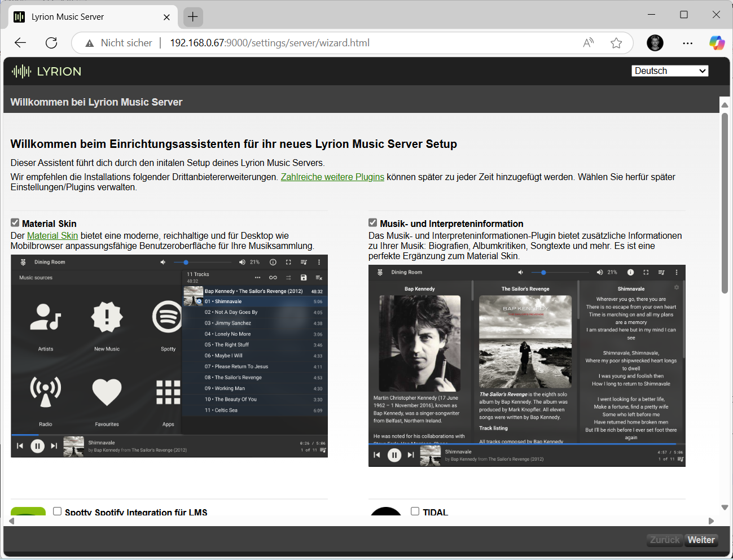Click the Weiter button
Screen dimensions: 733x560
coord(701,540)
